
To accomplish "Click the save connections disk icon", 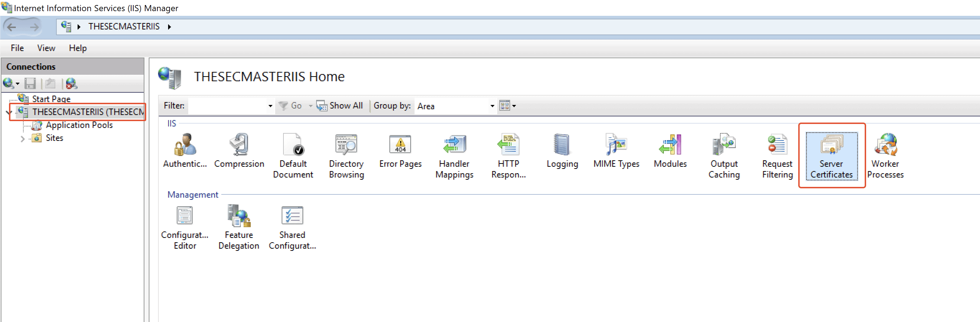I will pos(30,83).
